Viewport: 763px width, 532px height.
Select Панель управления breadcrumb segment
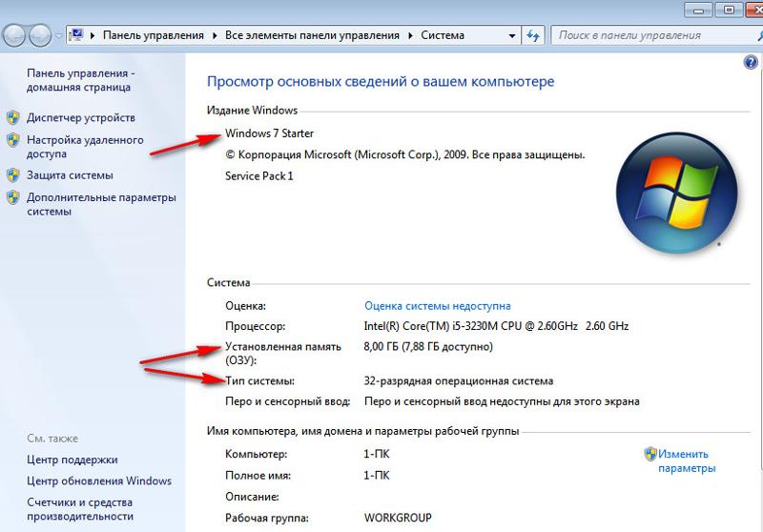click(154, 35)
